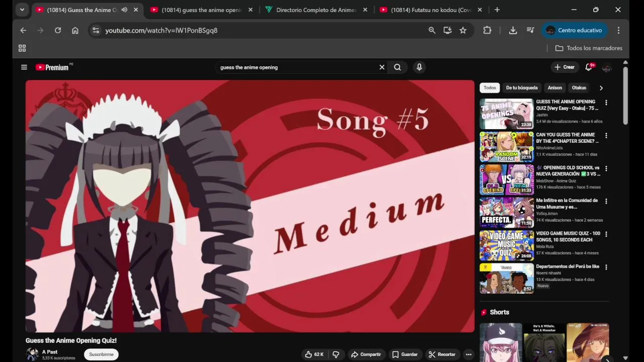Open the browser three-dot menu
The image size is (644, 362).
(618, 30)
